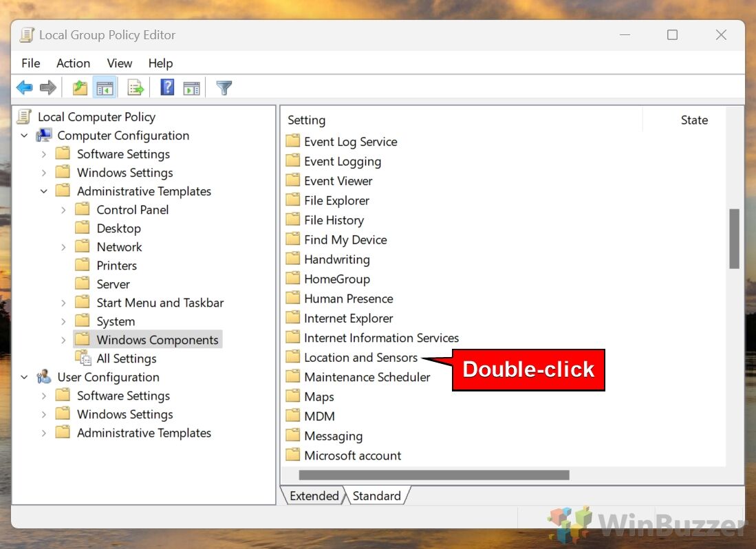Open Help via the question mark icon
Viewport: 756px width, 549px height.
[x=167, y=87]
